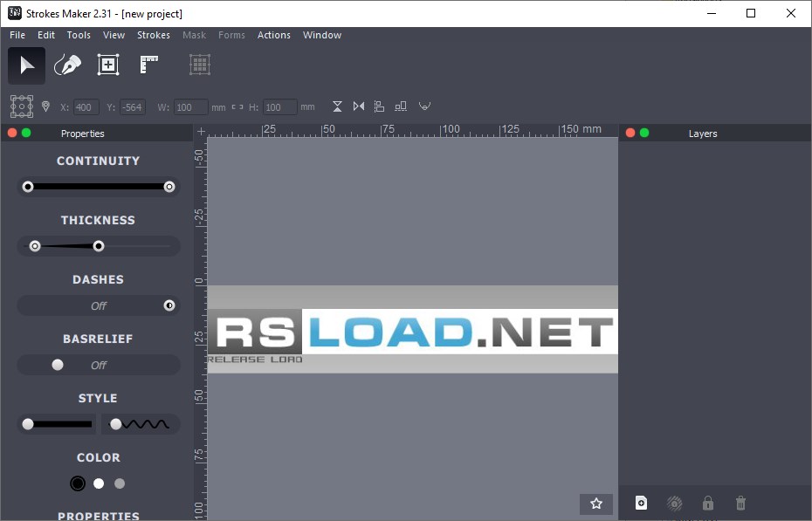Click green dot on Layers panel
Screen dimensions: 812x521
pos(644,133)
